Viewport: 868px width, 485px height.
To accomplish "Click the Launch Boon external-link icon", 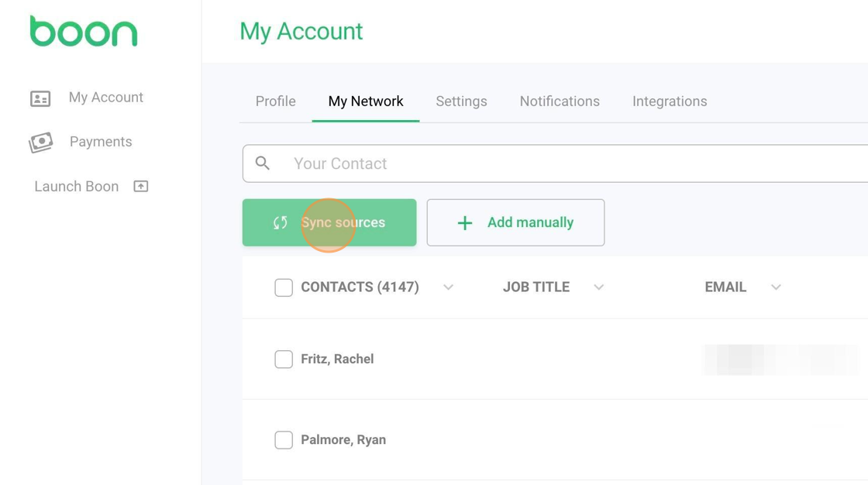I will 141,187.
